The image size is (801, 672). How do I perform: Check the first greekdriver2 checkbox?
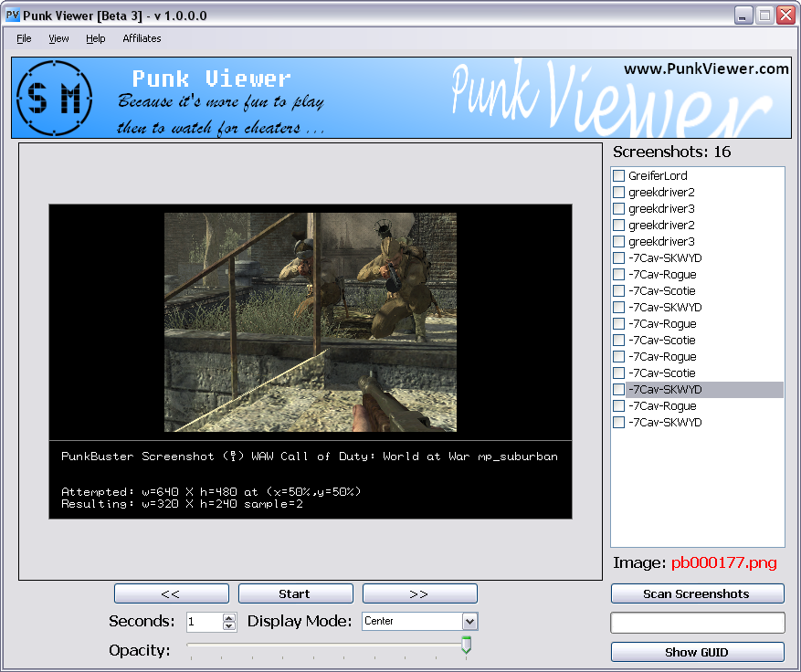coord(618,192)
